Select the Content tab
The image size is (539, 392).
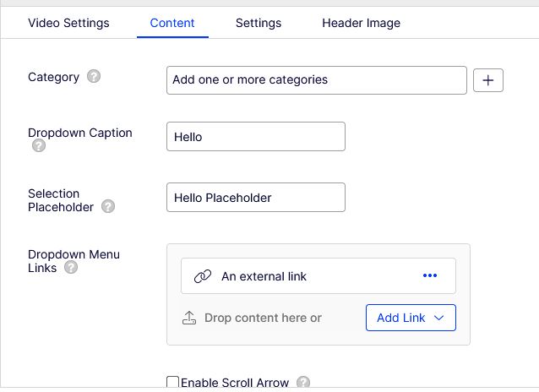click(172, 23)
